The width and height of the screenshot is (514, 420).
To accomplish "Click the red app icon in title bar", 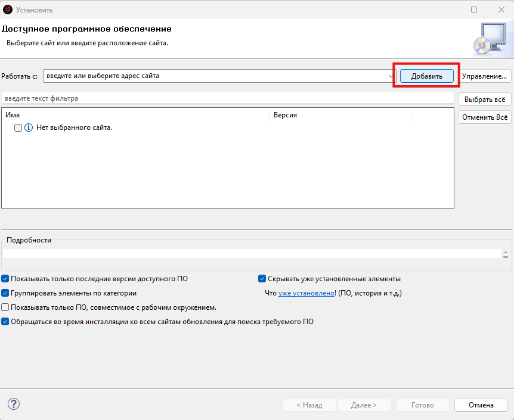I will (8, 10).
